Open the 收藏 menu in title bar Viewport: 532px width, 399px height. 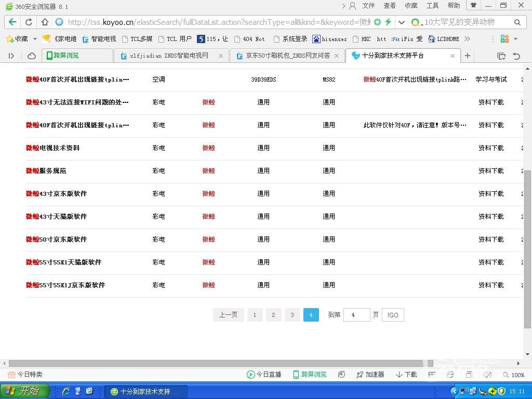(x=411, y=6)
